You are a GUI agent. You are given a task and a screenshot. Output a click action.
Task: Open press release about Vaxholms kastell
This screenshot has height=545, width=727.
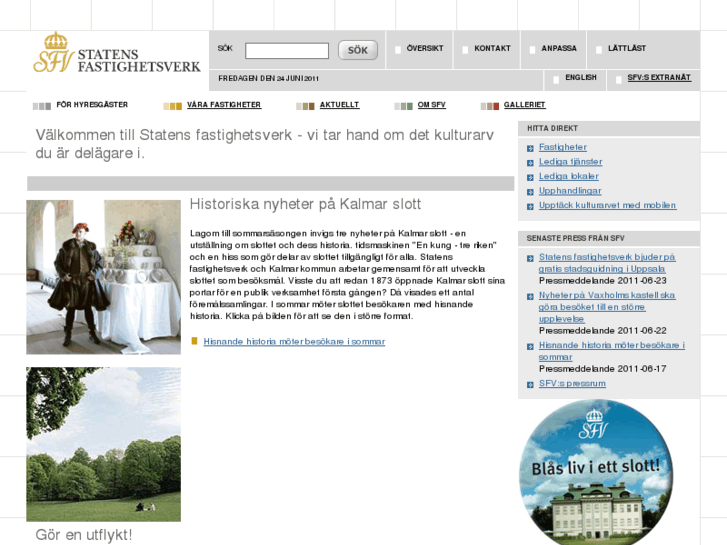[x=607, y=307]
